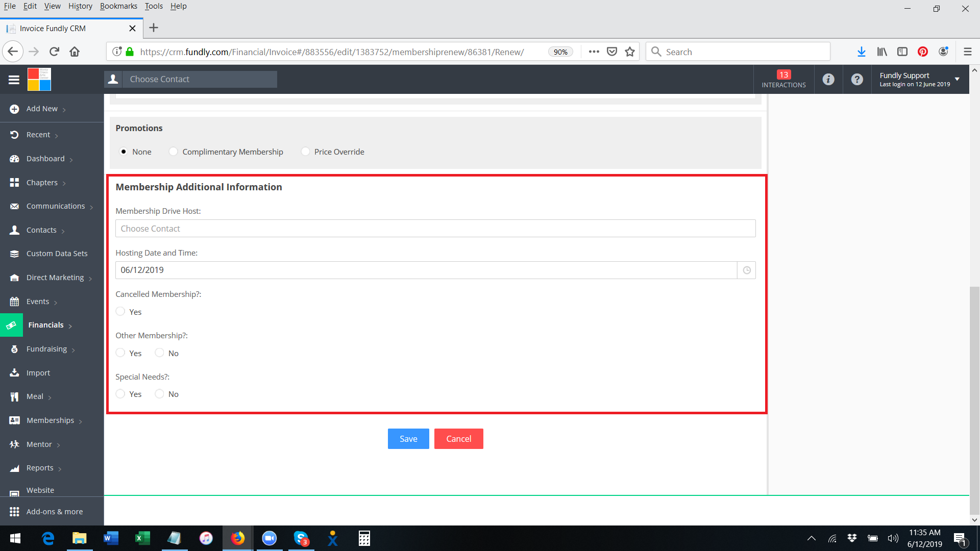Click the Import tray icon

[14, 373]
